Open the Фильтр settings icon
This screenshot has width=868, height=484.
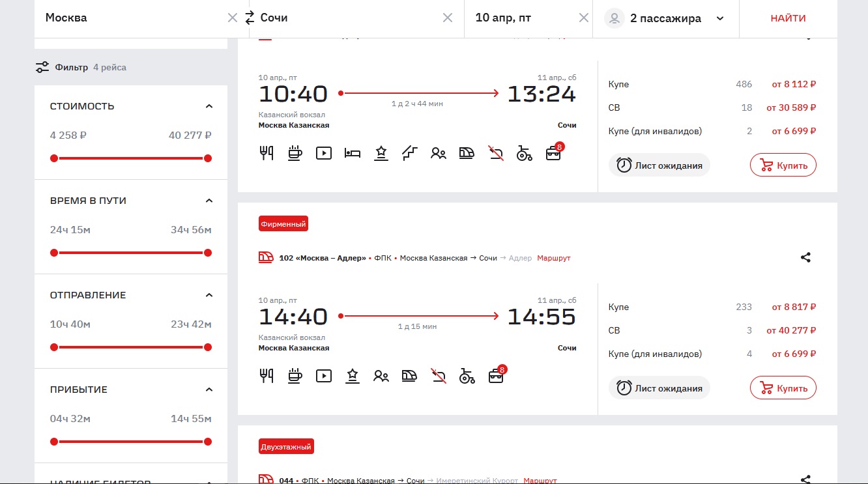pyautogui.click(x=42, y=67)
